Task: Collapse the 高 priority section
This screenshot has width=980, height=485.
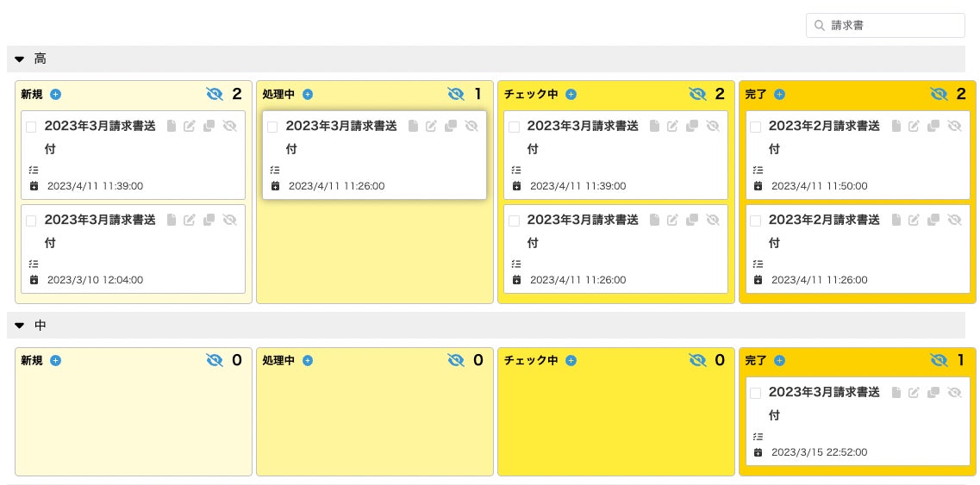Action: tap(19, 59)
